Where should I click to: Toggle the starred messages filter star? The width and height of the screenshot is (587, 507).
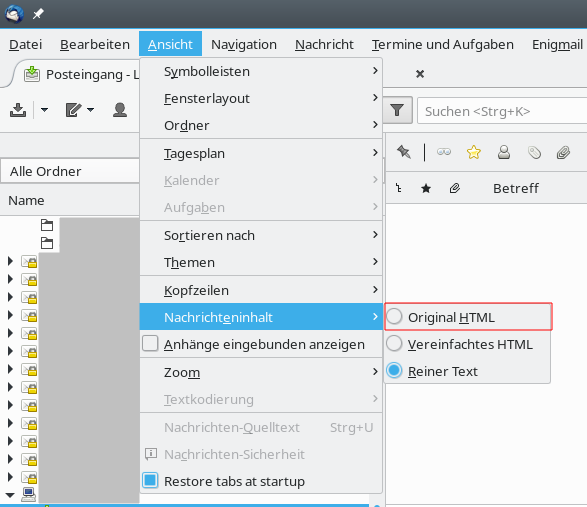pos(474,152)
